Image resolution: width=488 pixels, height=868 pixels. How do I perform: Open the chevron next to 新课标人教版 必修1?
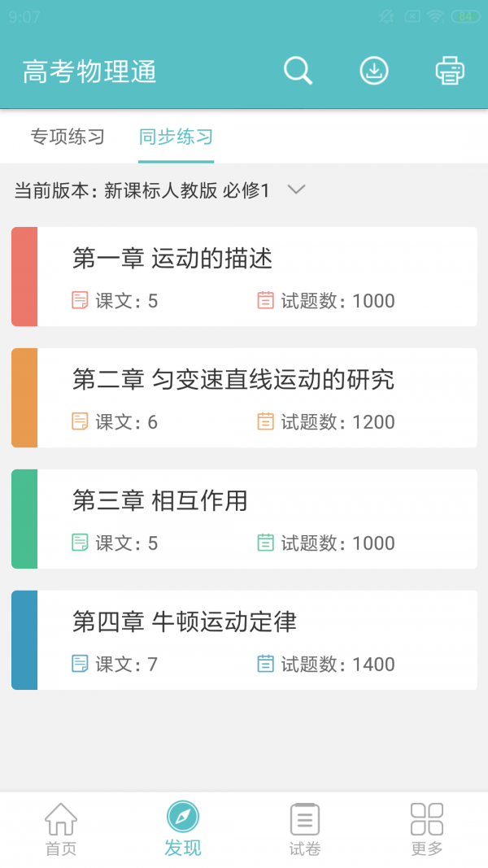(x=296, y=190)
